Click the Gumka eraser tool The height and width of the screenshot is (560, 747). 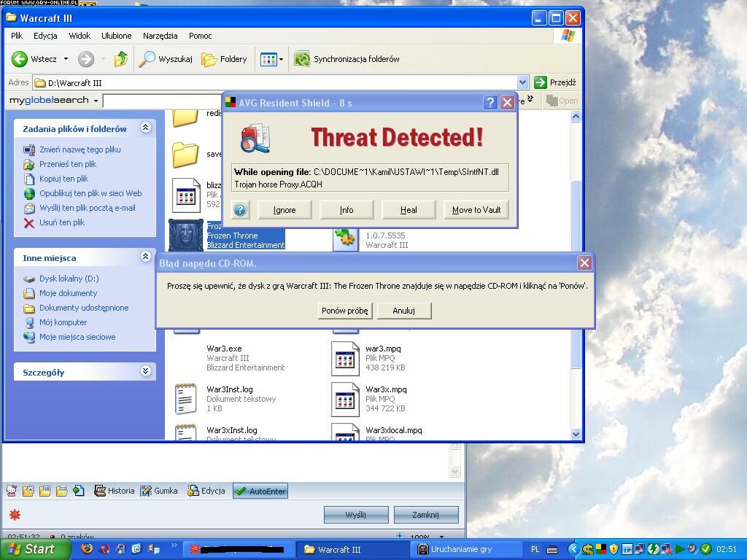158,491
